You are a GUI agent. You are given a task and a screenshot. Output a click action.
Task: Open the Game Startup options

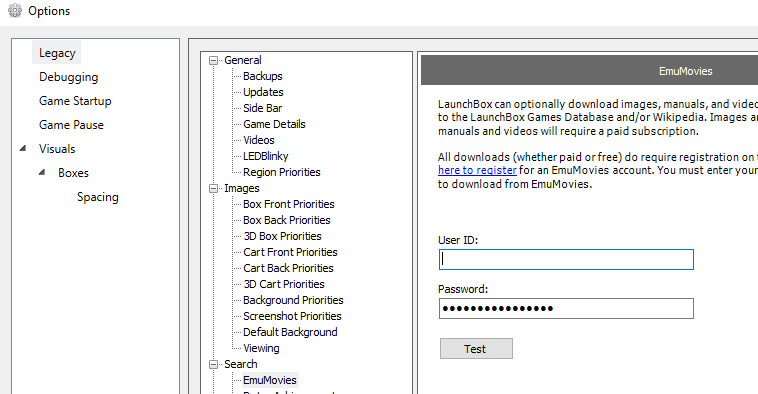75,101
